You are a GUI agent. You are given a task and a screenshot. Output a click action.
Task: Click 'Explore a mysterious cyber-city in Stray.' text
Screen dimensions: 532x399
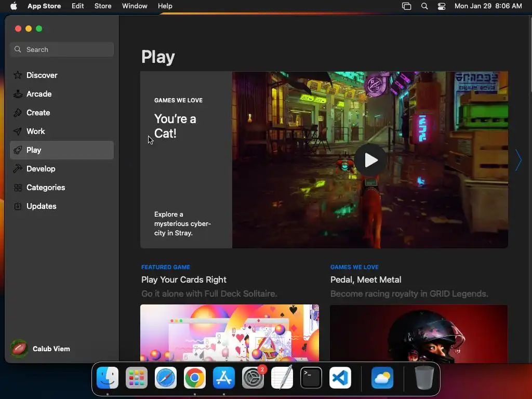(182, 223)
